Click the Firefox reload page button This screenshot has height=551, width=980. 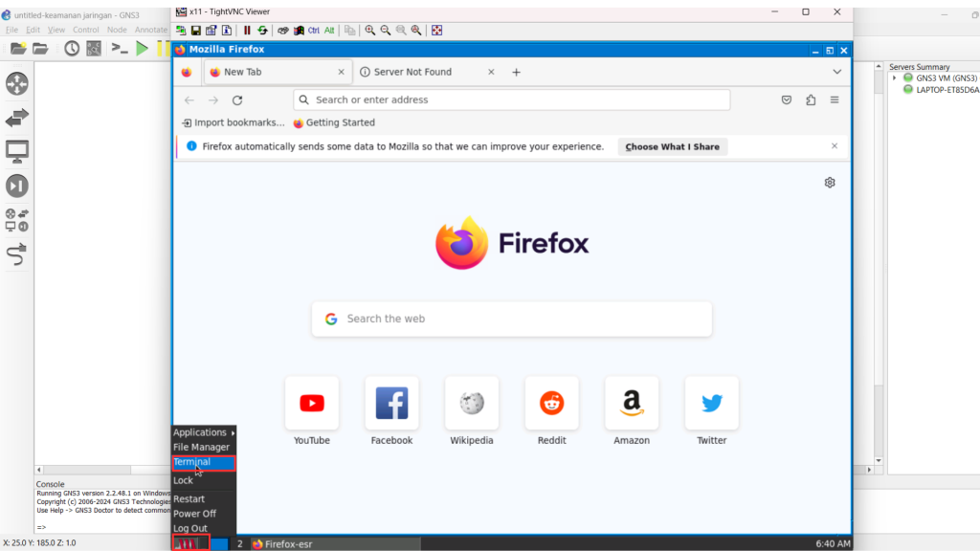(x=237, y=100)
